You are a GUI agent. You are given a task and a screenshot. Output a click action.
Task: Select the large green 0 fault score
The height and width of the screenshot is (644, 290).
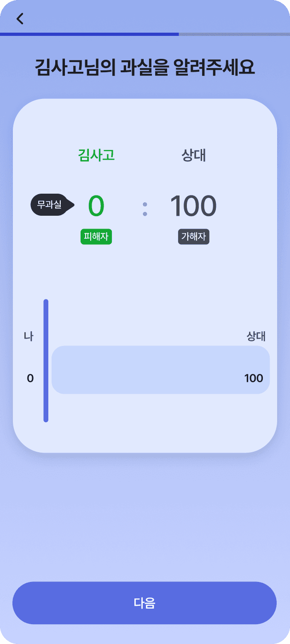(x=96, y=206)
